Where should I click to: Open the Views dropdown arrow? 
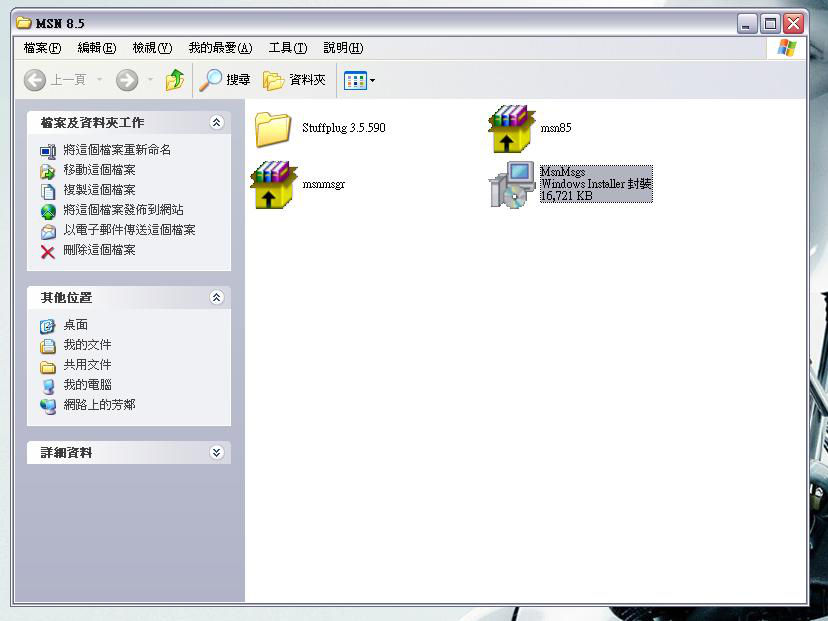[372, 81]
